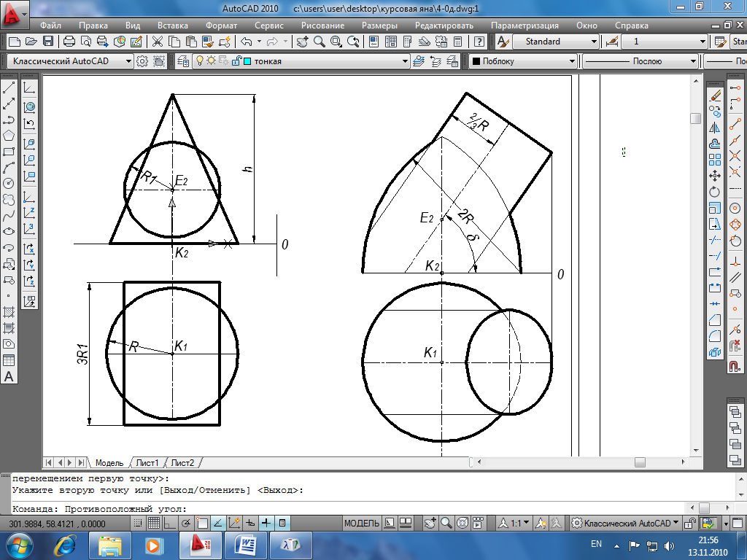Open the dimension style dropdown showing 1

click(x=664, y=42)
